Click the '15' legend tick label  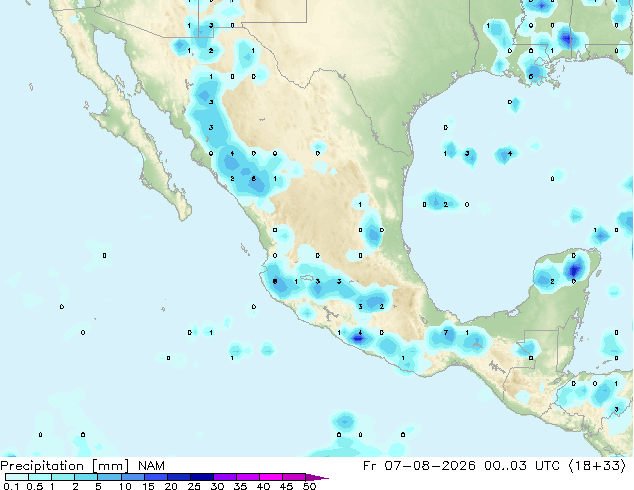[x=148, y=486]
